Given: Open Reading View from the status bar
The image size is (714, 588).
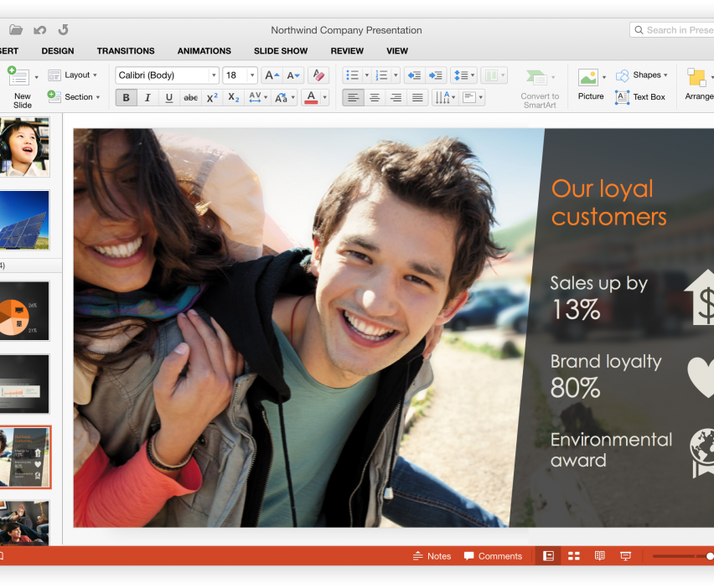Looking at the screenshot, I should click(x=599, y=556).
